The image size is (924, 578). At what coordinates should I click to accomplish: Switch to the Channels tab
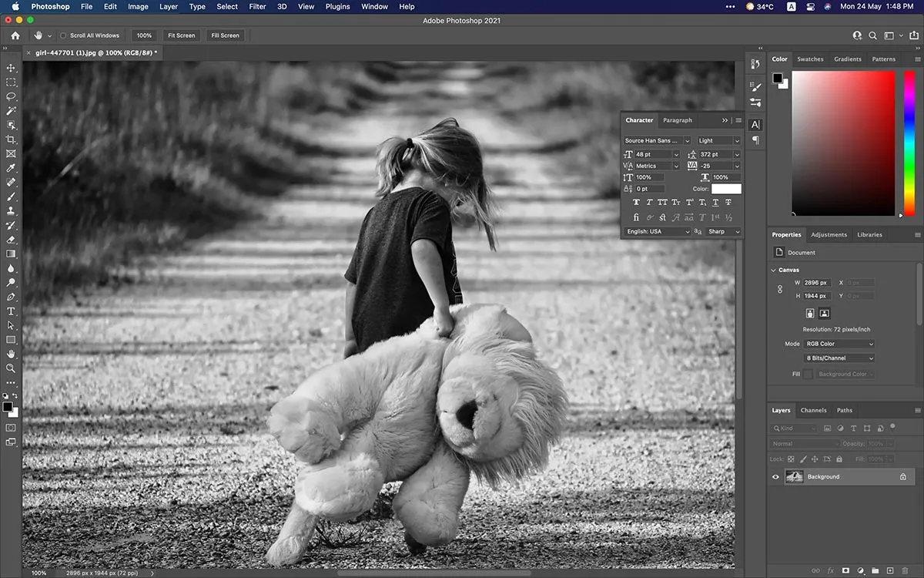tap(813, 411)
